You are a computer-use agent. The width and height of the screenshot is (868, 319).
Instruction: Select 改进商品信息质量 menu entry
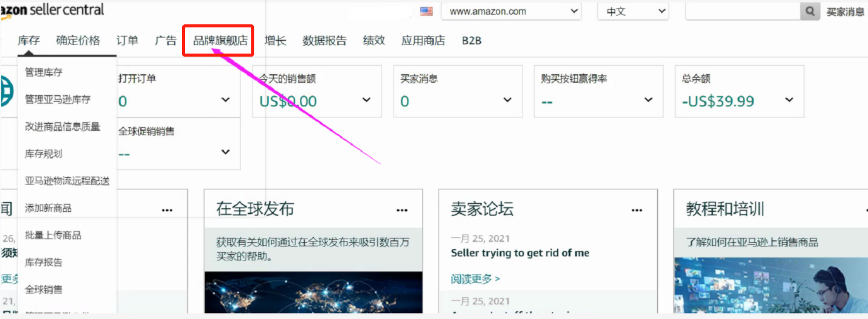click(63, 127)
